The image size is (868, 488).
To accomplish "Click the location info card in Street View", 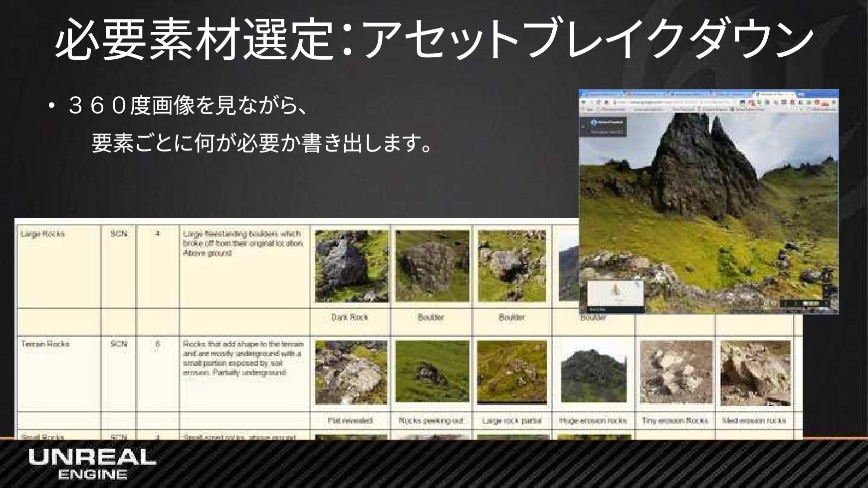I will (604, 127).
